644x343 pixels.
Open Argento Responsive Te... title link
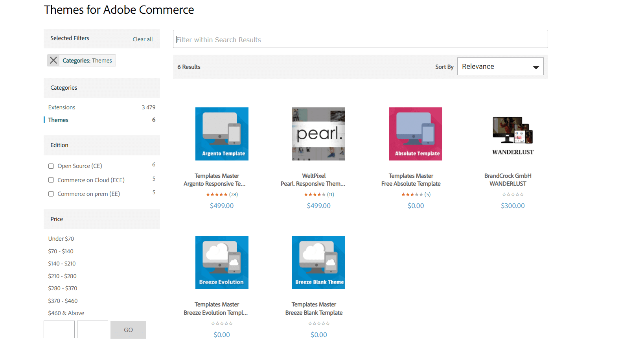[x=214, y=184]
